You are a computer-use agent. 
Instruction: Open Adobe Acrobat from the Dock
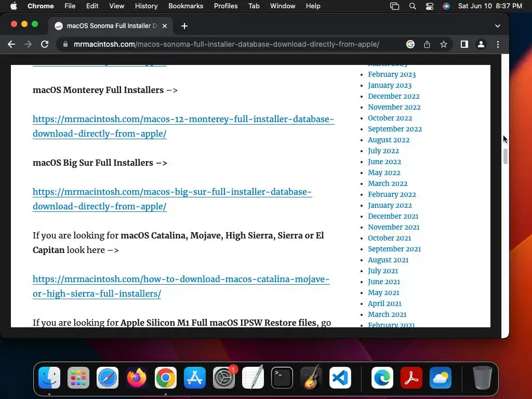click(411, 378)
